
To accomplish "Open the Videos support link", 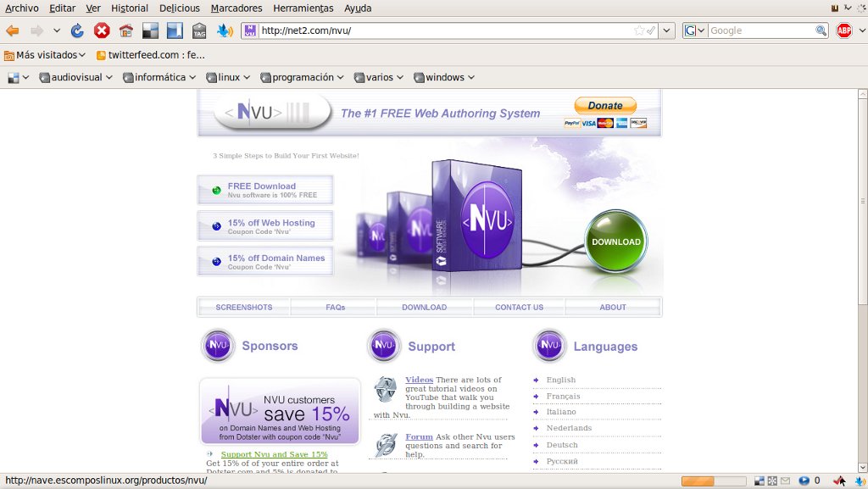I will coord(419,380).
